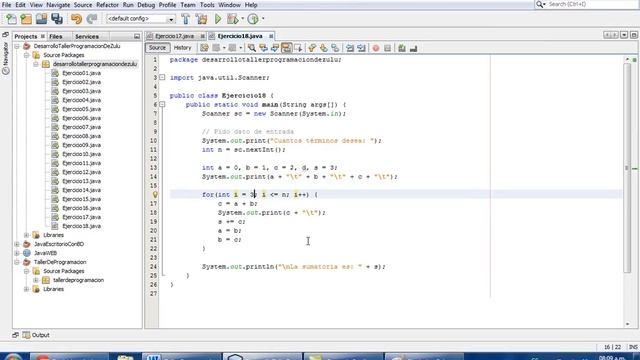Open the Output panel button
Screen dimensions: 640x360
pos(36,335)
